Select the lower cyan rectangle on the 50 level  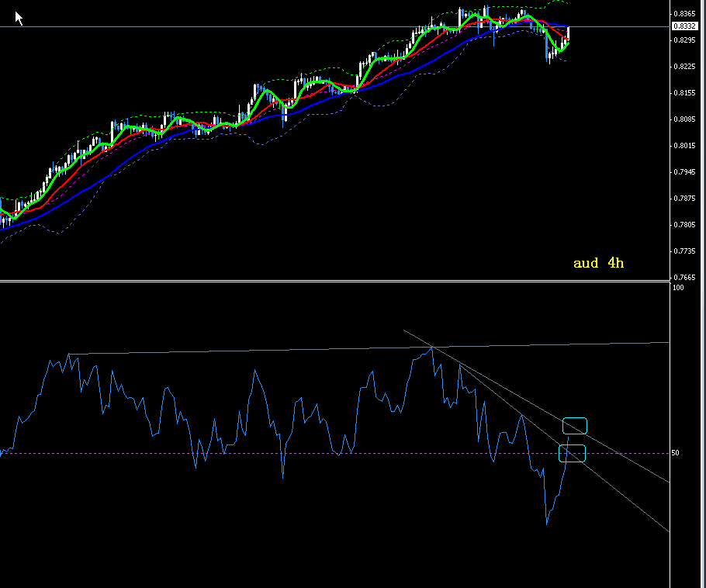(572, 454)
